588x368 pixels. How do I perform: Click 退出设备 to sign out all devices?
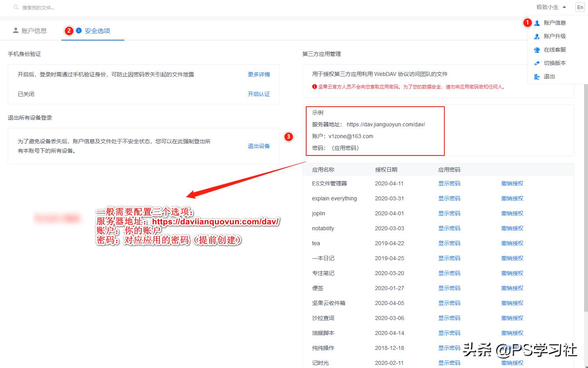click(259, 146)
